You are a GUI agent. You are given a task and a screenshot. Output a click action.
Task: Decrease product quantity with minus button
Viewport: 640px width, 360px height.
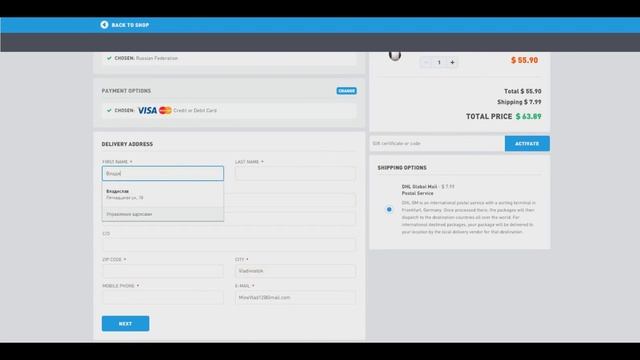426,62
